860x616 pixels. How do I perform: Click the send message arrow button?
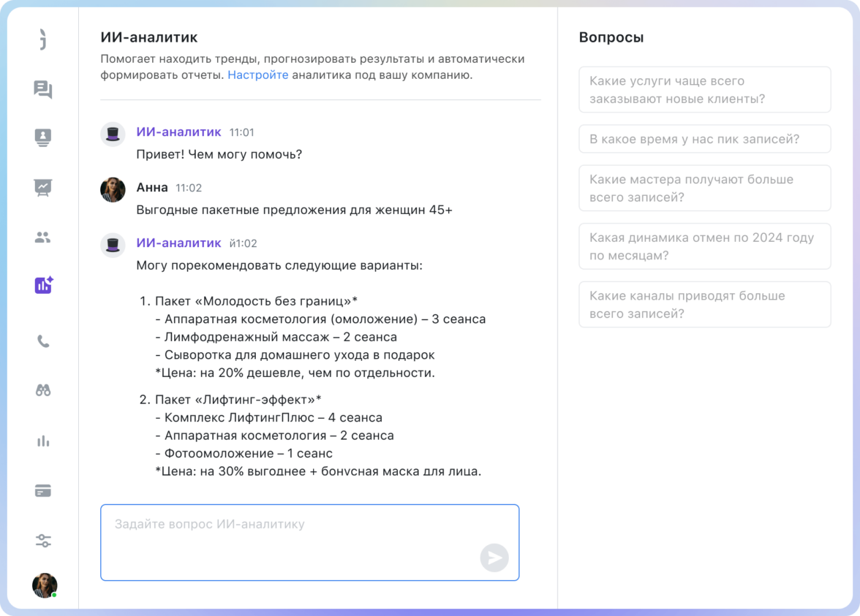(494, 558)
